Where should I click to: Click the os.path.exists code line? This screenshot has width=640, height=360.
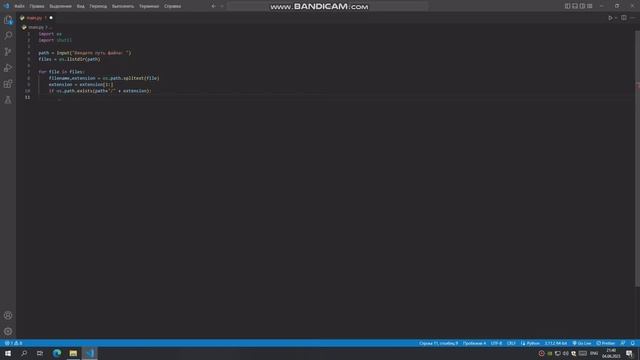pos(100,91)
